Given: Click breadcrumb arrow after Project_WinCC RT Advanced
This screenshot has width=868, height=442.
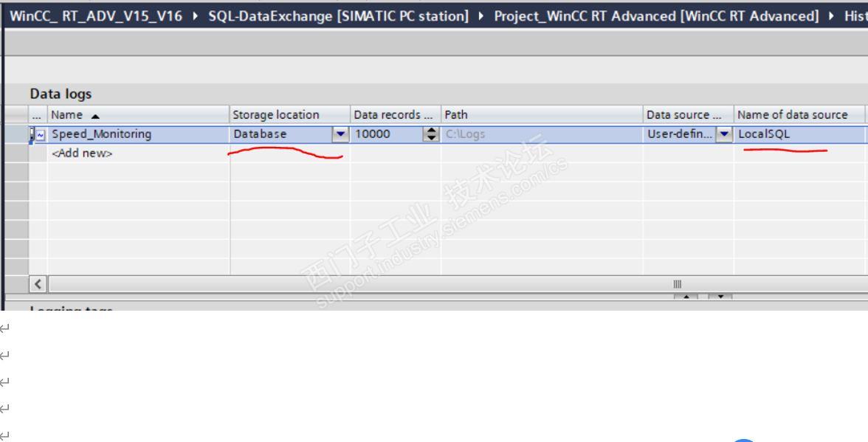Looking at the screenshot, I should pos(831,16).
